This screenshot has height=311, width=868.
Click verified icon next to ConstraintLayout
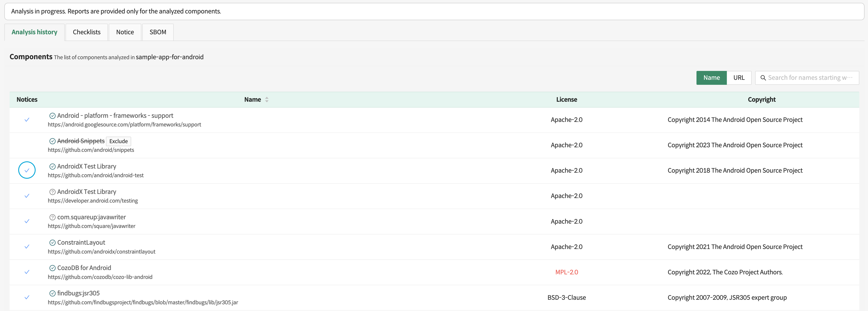52,243
